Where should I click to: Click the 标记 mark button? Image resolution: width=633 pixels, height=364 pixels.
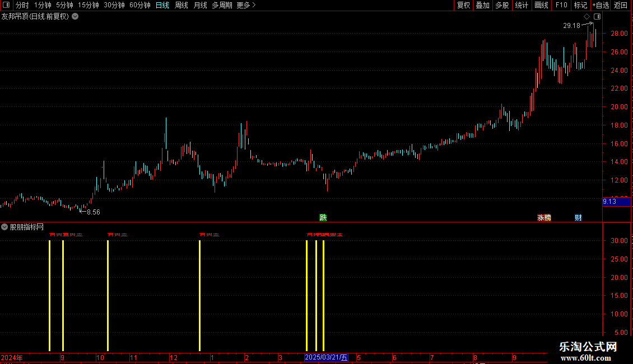[x=580, y=5]
